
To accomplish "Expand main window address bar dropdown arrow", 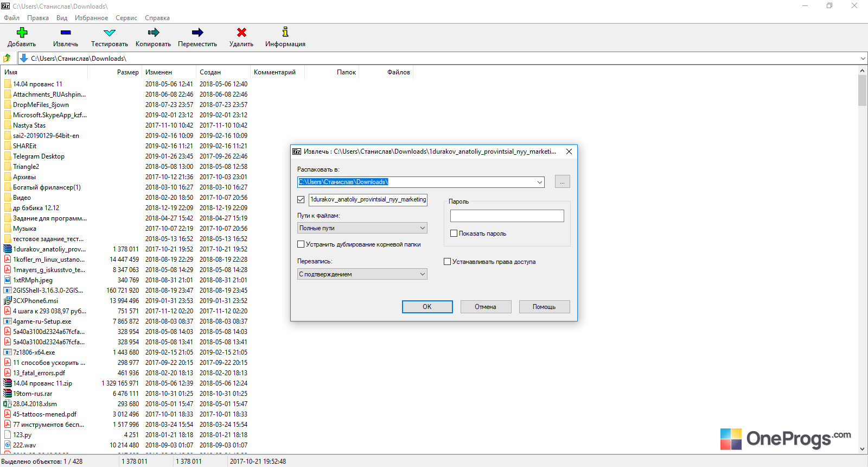I will point(863,58).
